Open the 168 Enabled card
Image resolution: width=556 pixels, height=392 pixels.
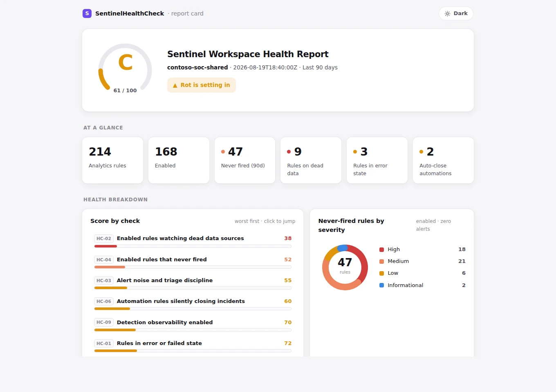click(179, 160)
